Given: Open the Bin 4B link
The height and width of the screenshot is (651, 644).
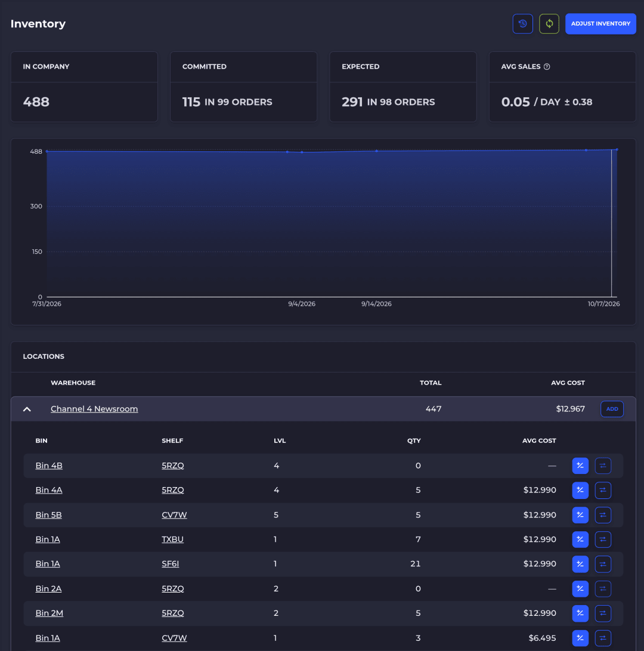Looking at the screenshot, I should 49,466.
